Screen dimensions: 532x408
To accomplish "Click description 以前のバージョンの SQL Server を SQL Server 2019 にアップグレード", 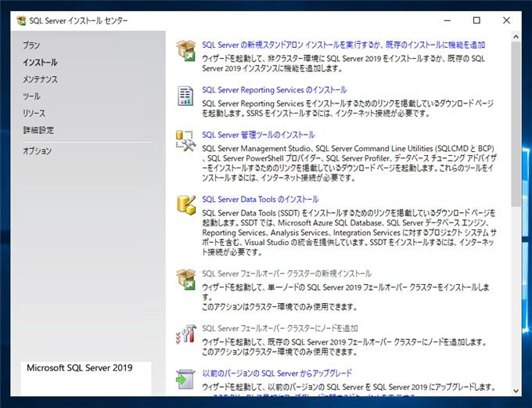I will [349, 387].
